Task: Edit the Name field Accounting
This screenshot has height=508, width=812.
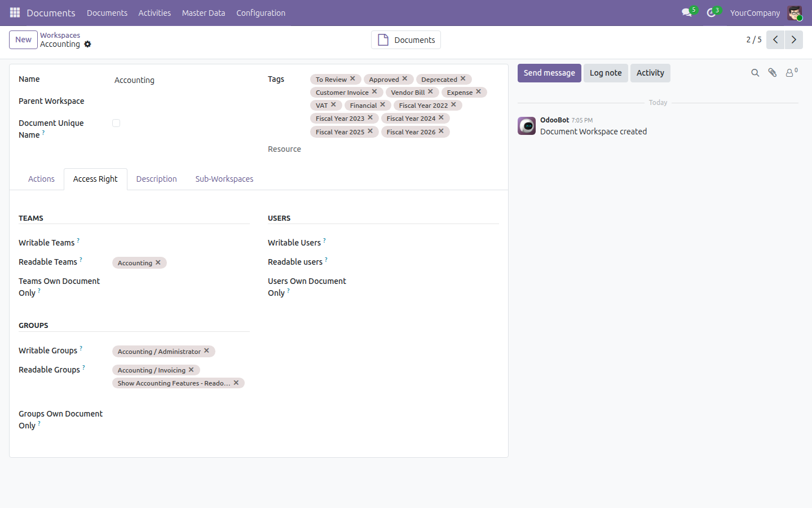Action: coord(180,80)
